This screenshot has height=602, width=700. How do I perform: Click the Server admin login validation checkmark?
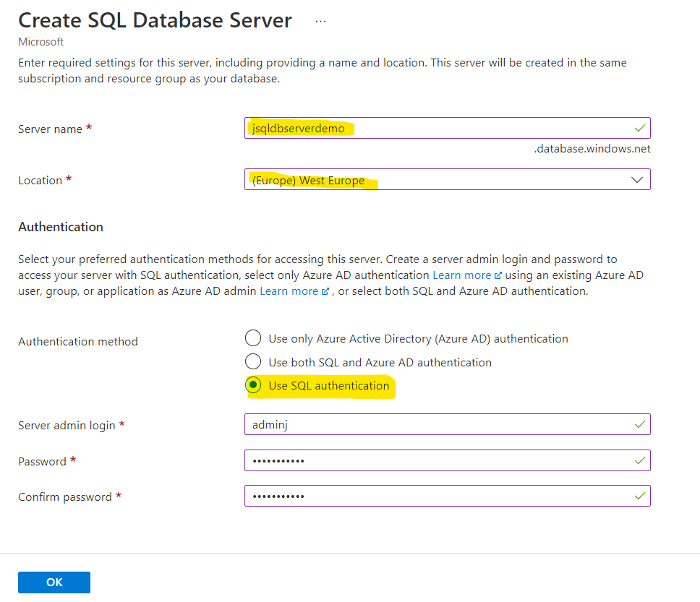[x=639, y=424]
